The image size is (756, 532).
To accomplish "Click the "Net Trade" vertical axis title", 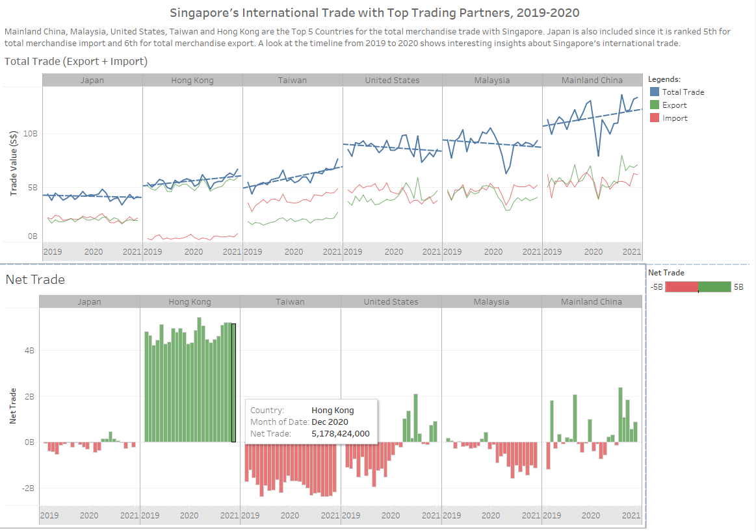I will (13, 407).
